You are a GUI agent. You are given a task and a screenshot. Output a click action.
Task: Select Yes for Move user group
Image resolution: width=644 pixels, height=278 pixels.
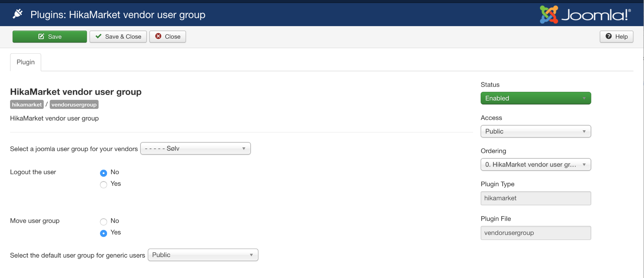coord(104,233)
